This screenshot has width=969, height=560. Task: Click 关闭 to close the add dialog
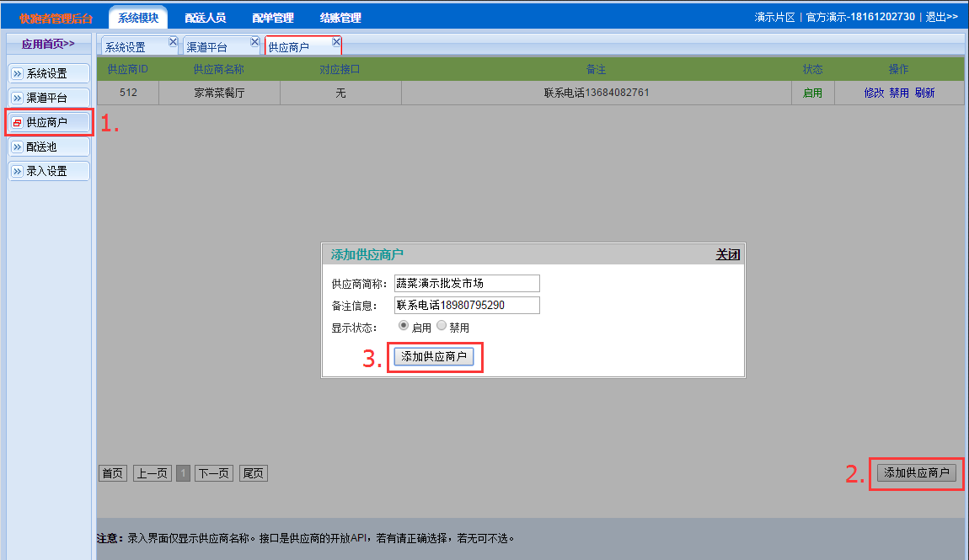tap(727, 254)
